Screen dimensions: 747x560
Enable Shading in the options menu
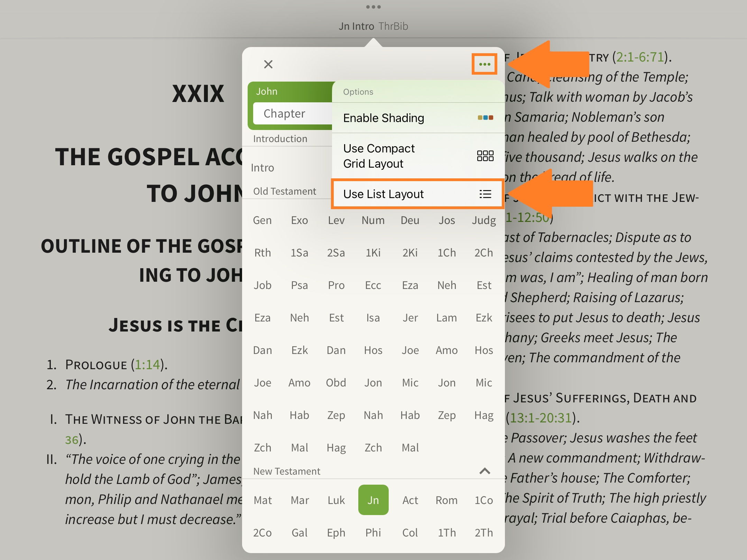click(383, 118)
